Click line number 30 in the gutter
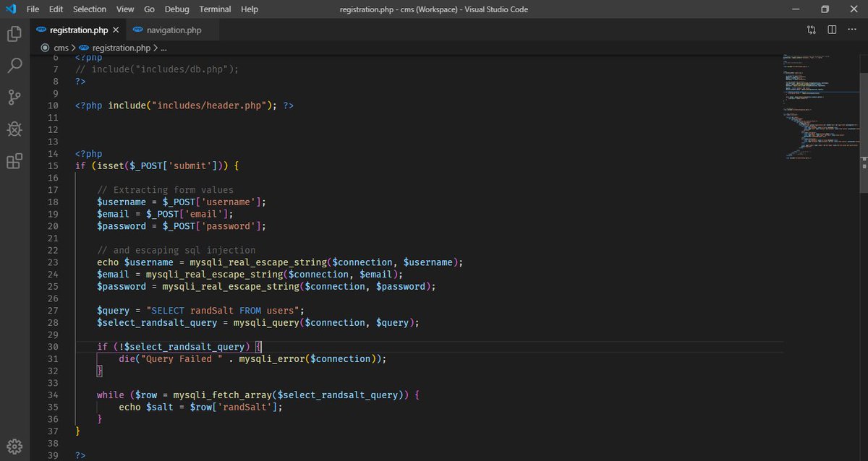The image size is (868, 461). pos(52,346)
